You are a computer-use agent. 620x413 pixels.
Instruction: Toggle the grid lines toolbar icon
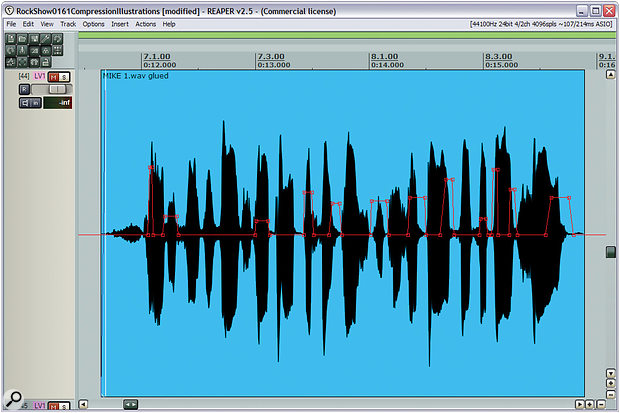point(23,62)
